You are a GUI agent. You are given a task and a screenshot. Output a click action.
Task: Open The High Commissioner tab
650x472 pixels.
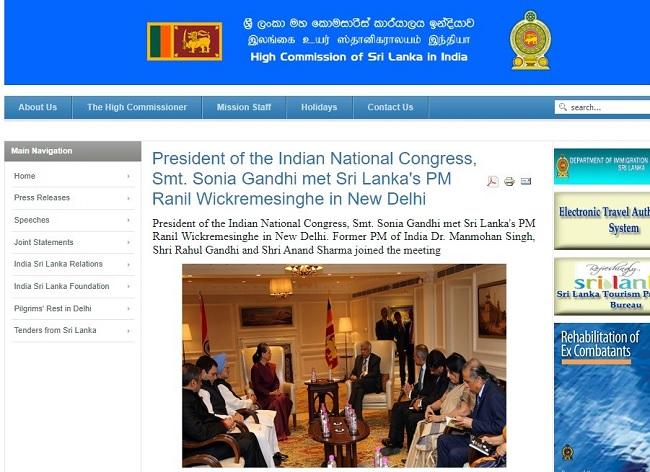point(137,107)
